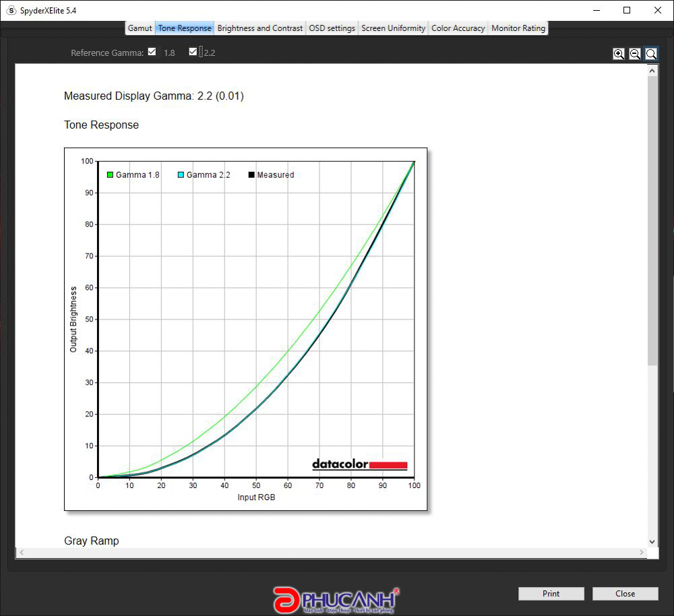The width and height of the screenshot is (674, 616).
Task: Click the vertical scrollbar down arrow
Action: point(652,541)
